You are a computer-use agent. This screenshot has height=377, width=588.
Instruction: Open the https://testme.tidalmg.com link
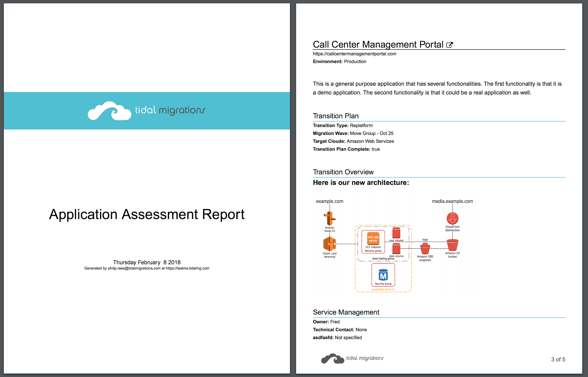tap(187, 268)
